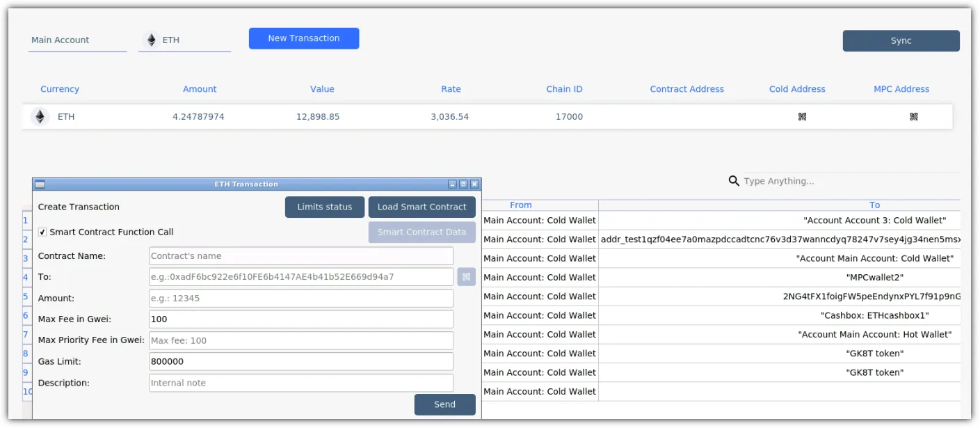Sync the wallet
The image size is (980, 428).
(901, 40)
